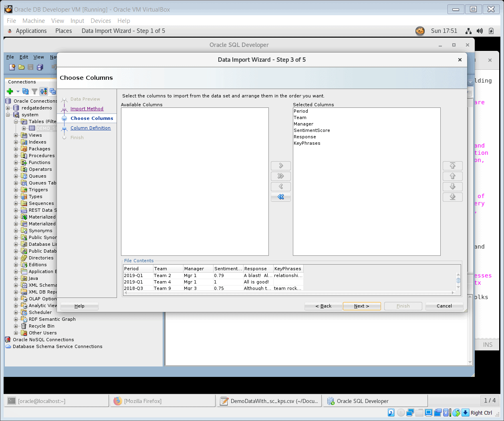504x421 pixels.
Task: Click the volume speaker icon in top panel
Action: [x=480, y=31]
